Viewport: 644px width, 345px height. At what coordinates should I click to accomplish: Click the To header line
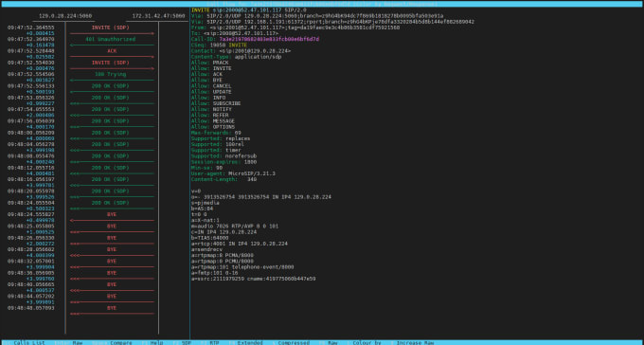tap(235, 33)
